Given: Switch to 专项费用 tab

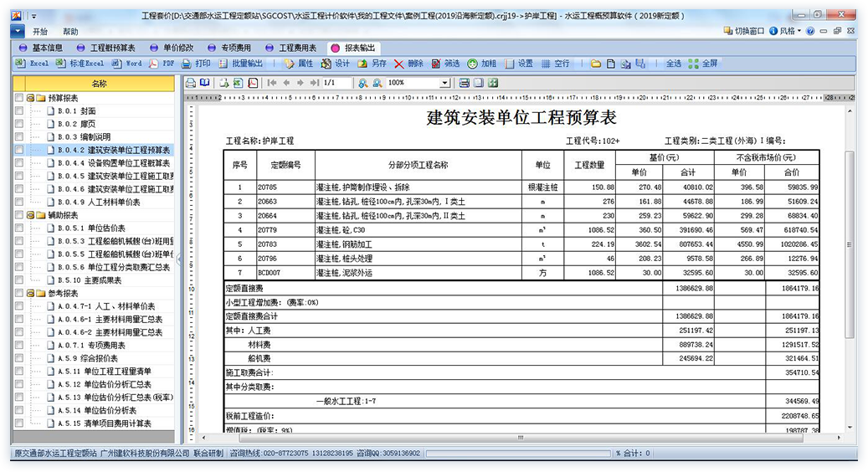Looking at the screenshot, I should tap(229, 49).
